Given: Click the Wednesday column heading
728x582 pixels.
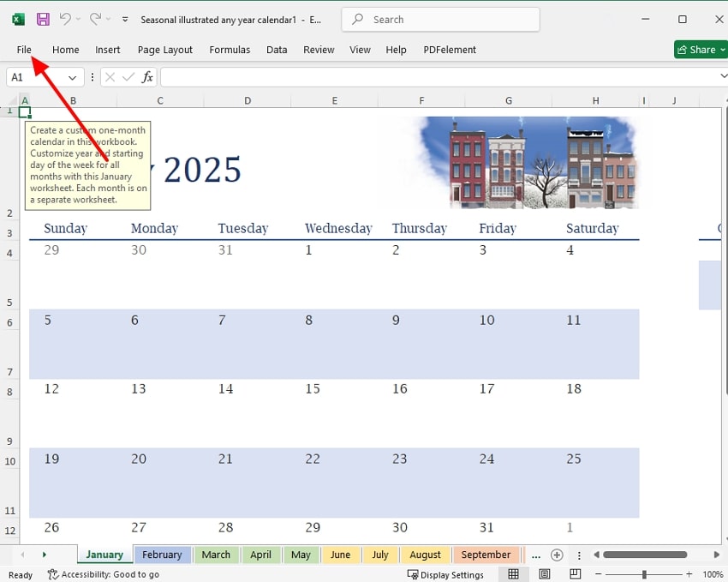Looking at the screenshot, I should (x=338, y=228).
